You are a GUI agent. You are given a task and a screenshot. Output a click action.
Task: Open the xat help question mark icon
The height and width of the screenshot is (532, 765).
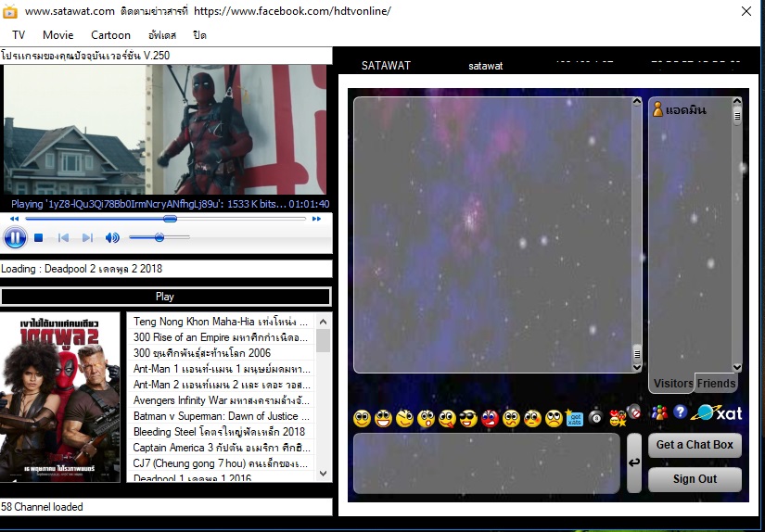[x=680, y=412]
